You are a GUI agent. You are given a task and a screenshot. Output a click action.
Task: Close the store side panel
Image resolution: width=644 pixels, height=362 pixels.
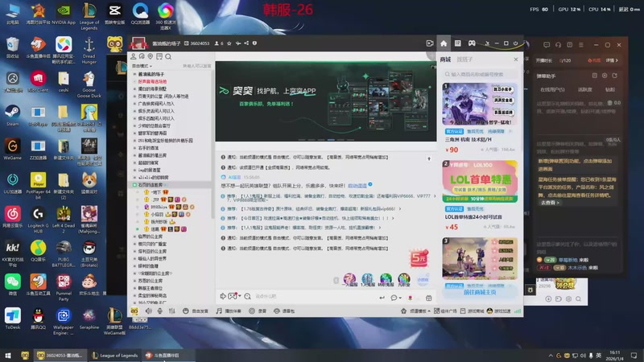(x=516, y=60)
